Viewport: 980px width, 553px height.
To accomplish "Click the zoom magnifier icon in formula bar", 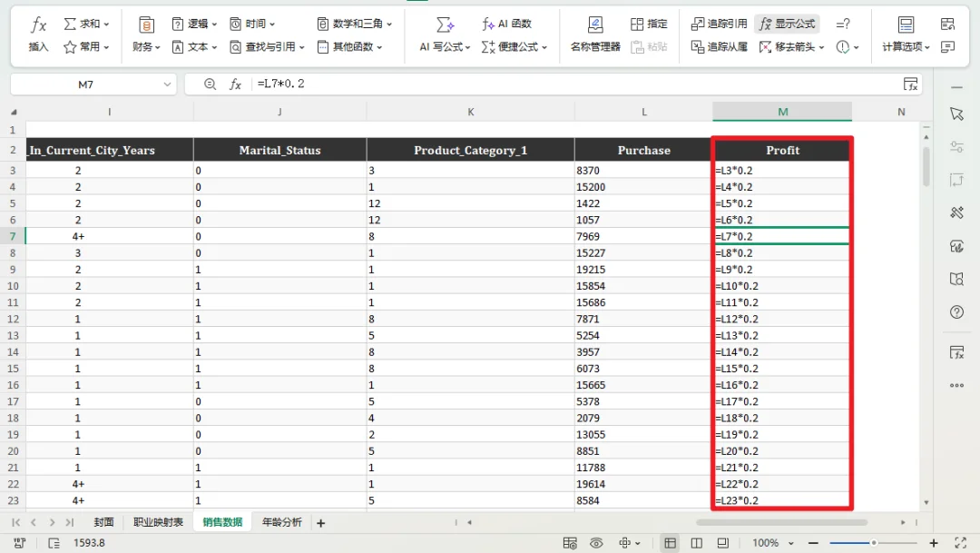I will pyautogui.click(x=211, y=84).
